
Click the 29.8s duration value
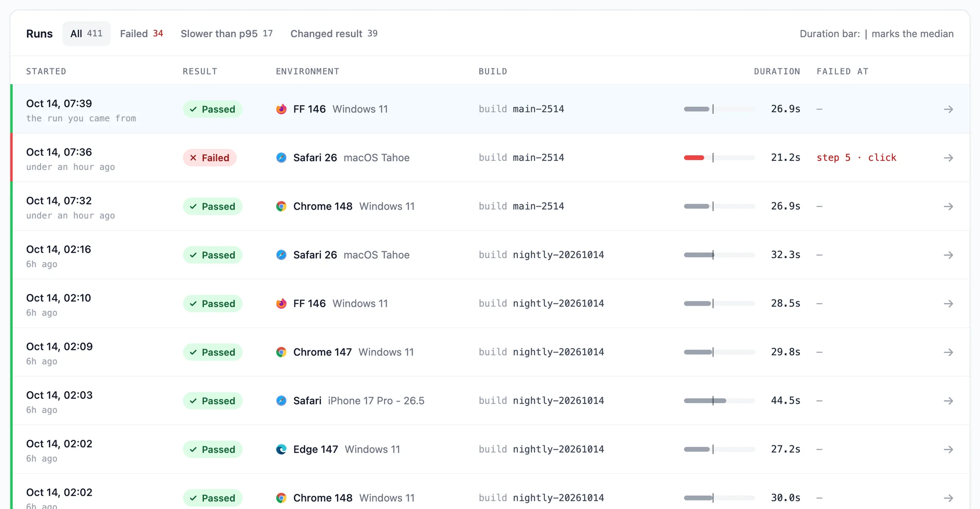coord(785,352)
